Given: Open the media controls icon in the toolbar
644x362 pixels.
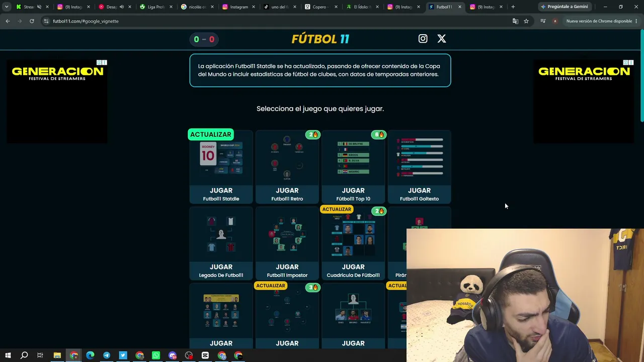Looking at the screenshot, I should tap(543, 21).
